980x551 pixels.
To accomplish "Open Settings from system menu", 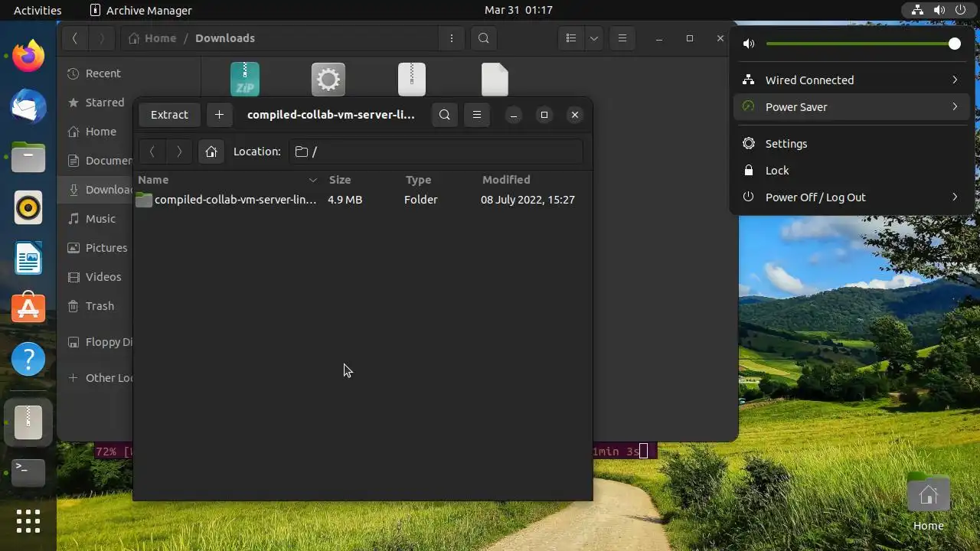I will click(x=851, y=143).
